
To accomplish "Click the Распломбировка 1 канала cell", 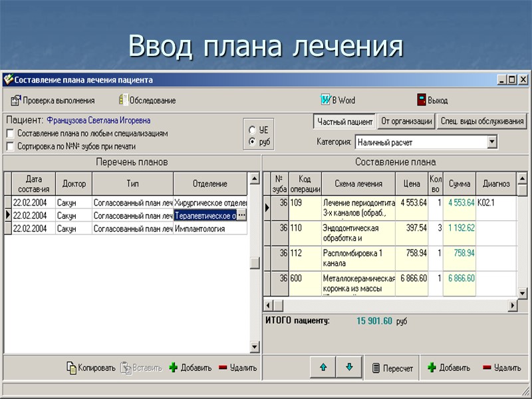I will point(358,259).
